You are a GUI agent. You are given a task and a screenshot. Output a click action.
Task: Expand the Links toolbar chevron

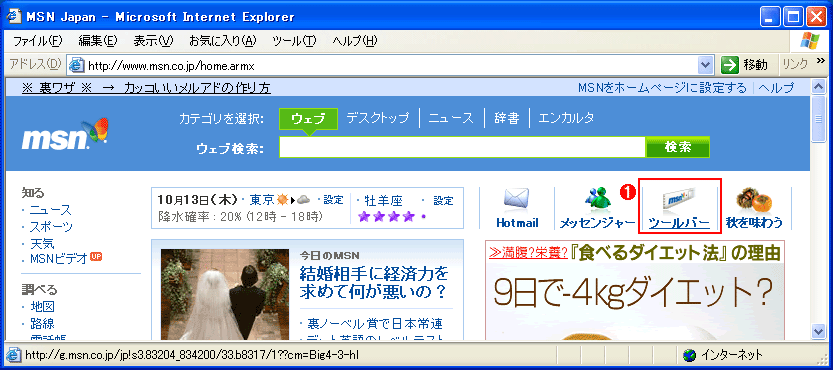click(820, 64)
